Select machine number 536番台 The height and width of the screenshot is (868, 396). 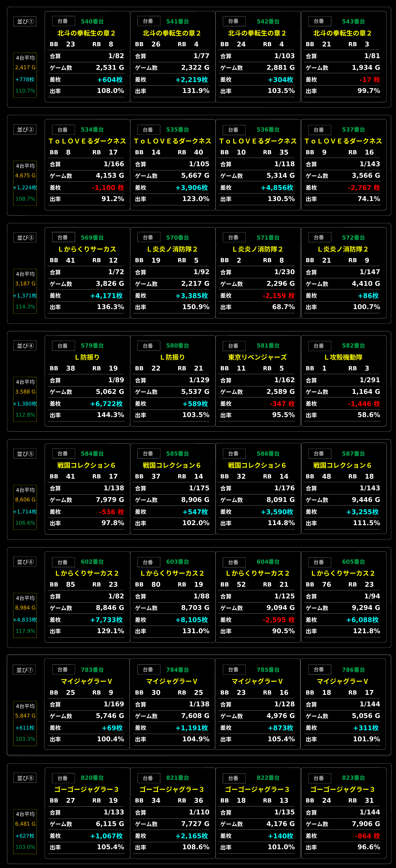[x=268, y=130]
